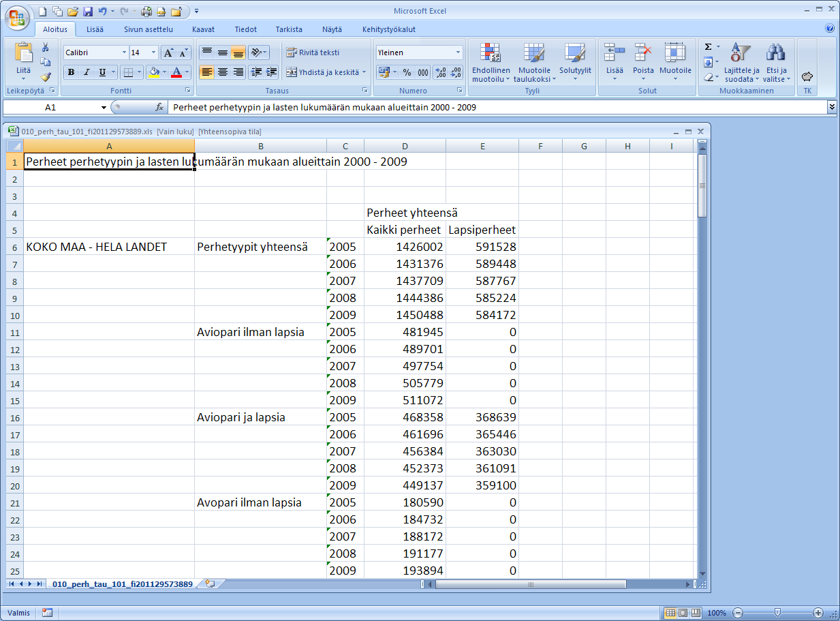Open Fontti group dialog launcher
Image resolution: width=840 pixels, height=621 pixels.
(188, 90)
